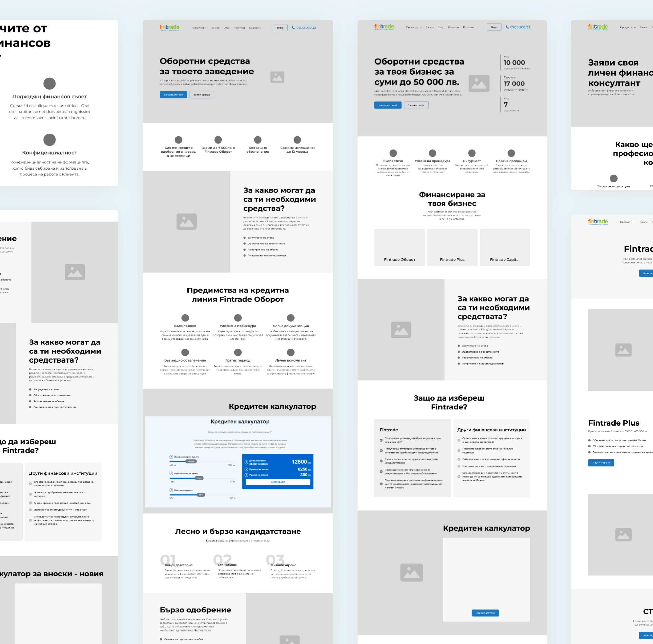Click the phone icon on the заведение page header

point(293,28)
